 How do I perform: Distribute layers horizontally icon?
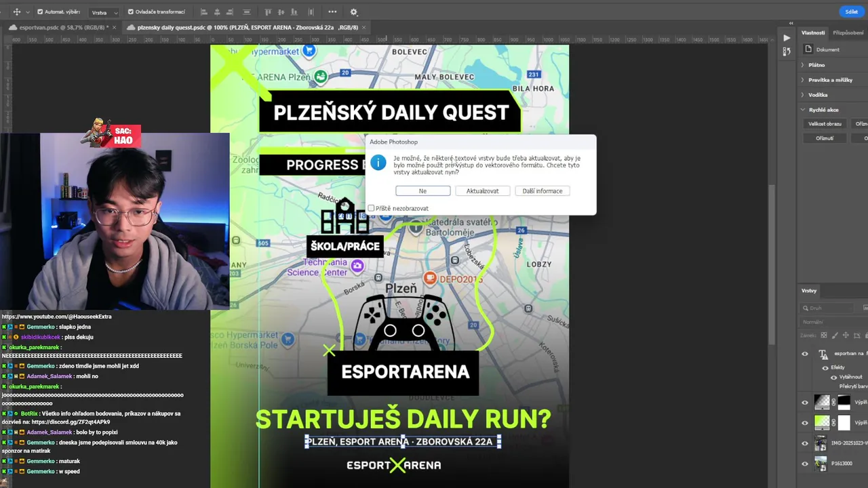pos(247,12)
